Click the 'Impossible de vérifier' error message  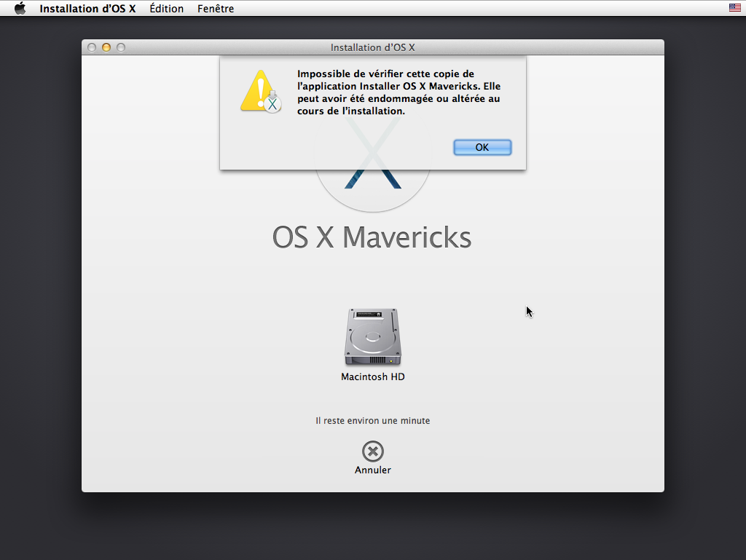[x=398, y=92]
